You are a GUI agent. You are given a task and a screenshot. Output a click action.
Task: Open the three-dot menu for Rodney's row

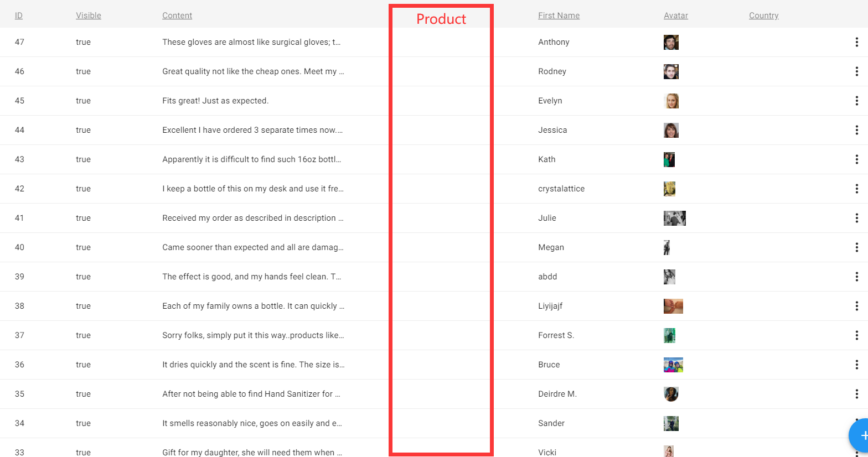click(856, 71)
